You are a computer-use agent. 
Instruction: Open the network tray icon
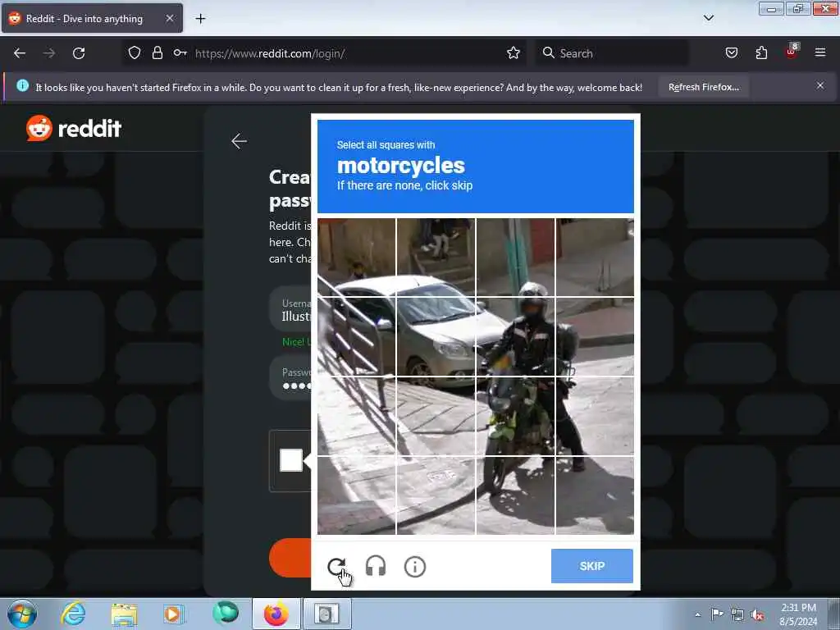coord(737,614)
